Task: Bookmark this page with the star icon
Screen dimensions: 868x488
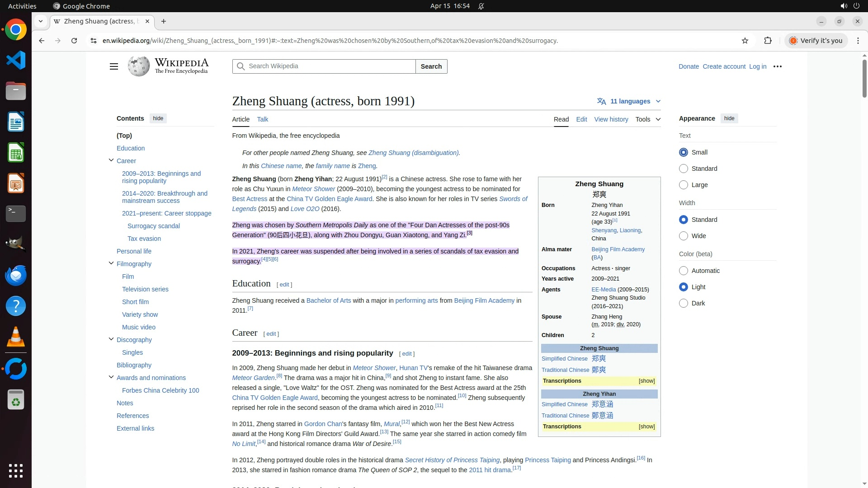Action: click(x=745, y=41)
